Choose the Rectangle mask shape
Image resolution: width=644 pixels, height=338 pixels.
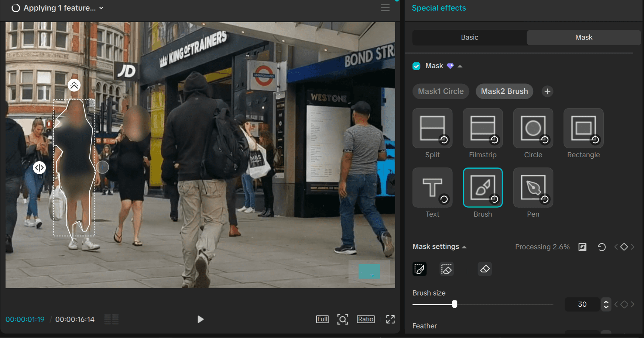(583, 128)
